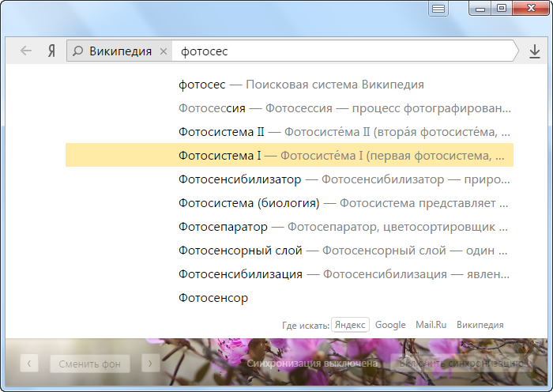Viewport: 553px width, 392px height.
Task: Select the 'фотосес — Поисковая система Википедия' suggestion
Action: pos(289,85)
